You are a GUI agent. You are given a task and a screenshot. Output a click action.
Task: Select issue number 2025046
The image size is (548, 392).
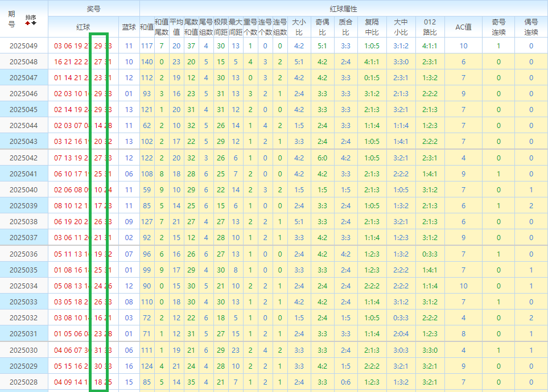23,94
